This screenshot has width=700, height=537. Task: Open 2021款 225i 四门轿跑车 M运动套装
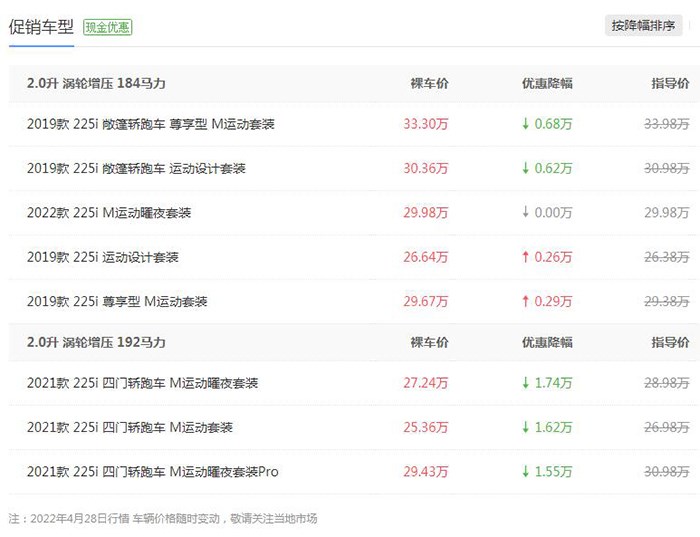(129, 427)
